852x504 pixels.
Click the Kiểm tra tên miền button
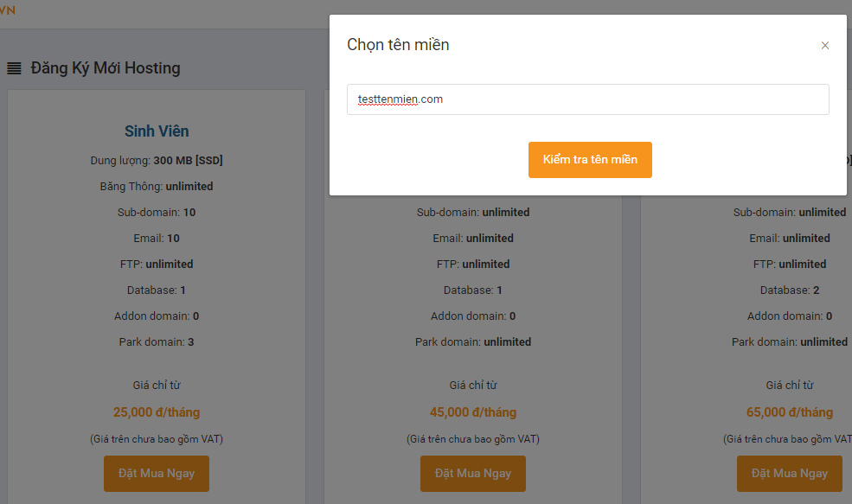(x=590, y=160)
